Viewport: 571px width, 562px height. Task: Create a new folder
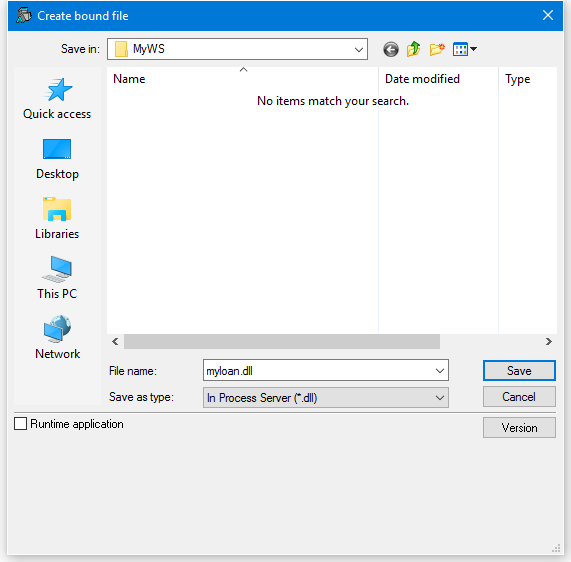click(437, 49)
